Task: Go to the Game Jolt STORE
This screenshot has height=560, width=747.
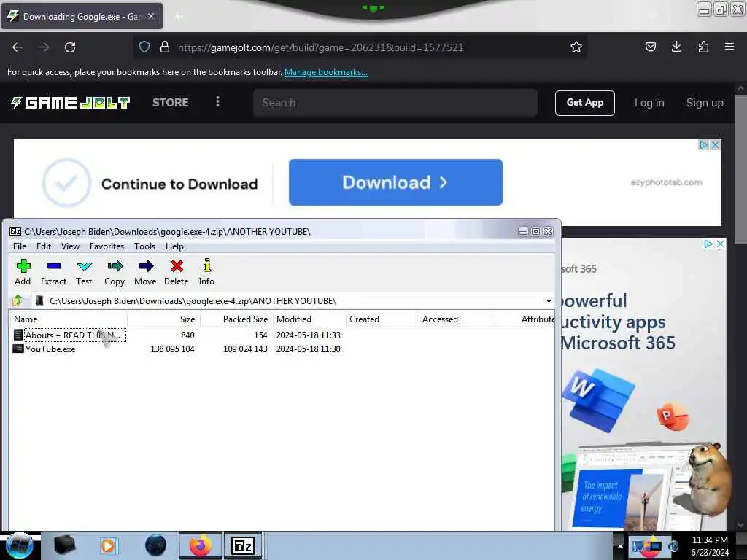Action: pyautogui.click(x=170, y=102)
